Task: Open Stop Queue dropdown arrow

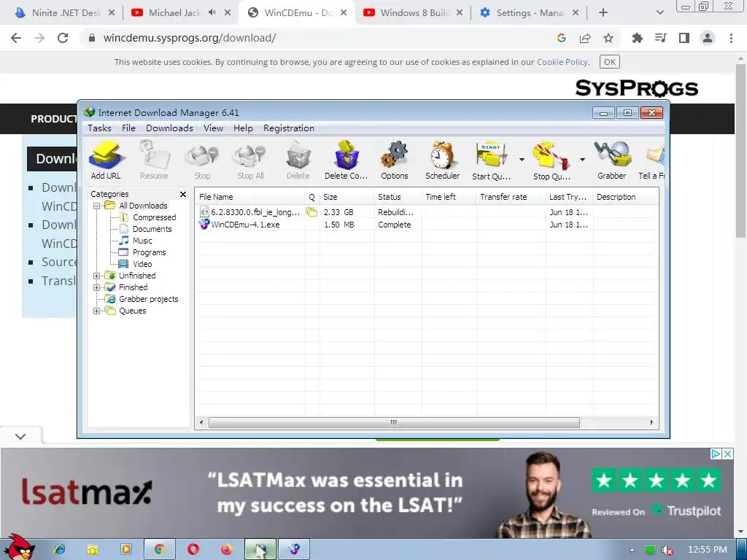Action: 582,160
